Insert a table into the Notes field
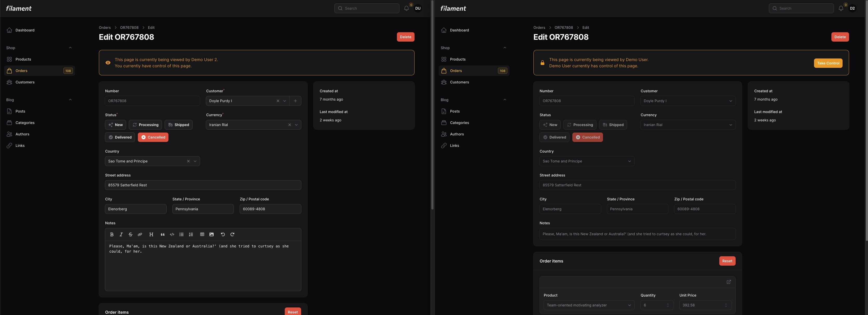Viewport: 868px width, 315px height. [202, 234]
